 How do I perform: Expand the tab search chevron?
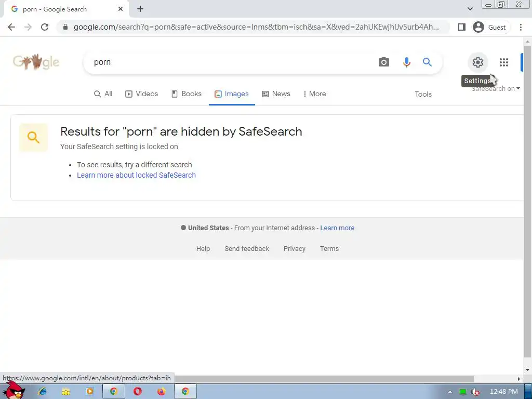pos(470,9)
